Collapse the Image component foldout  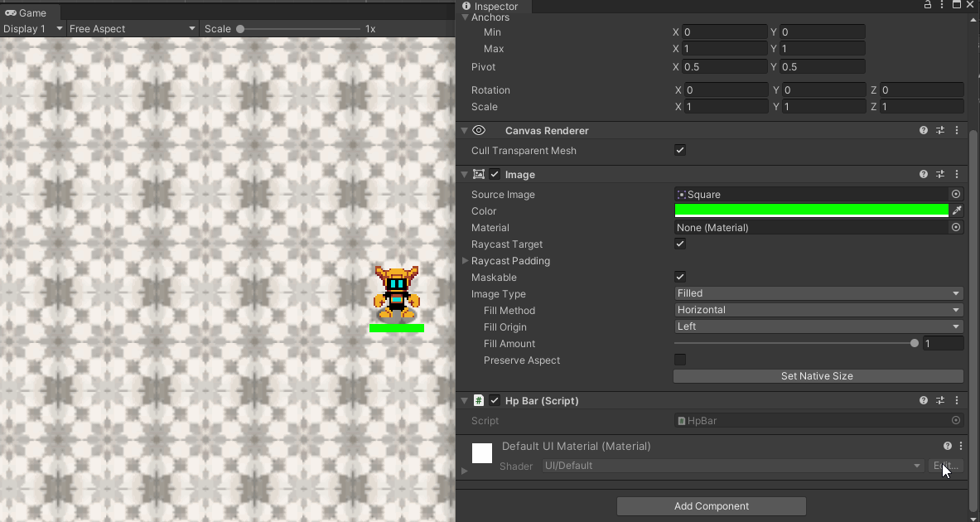465,175
